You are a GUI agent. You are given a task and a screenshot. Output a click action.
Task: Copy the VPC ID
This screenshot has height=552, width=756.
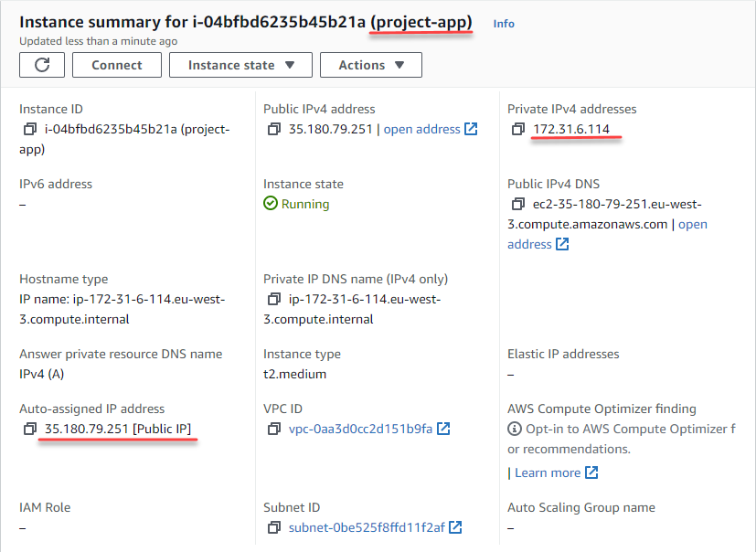274,429
